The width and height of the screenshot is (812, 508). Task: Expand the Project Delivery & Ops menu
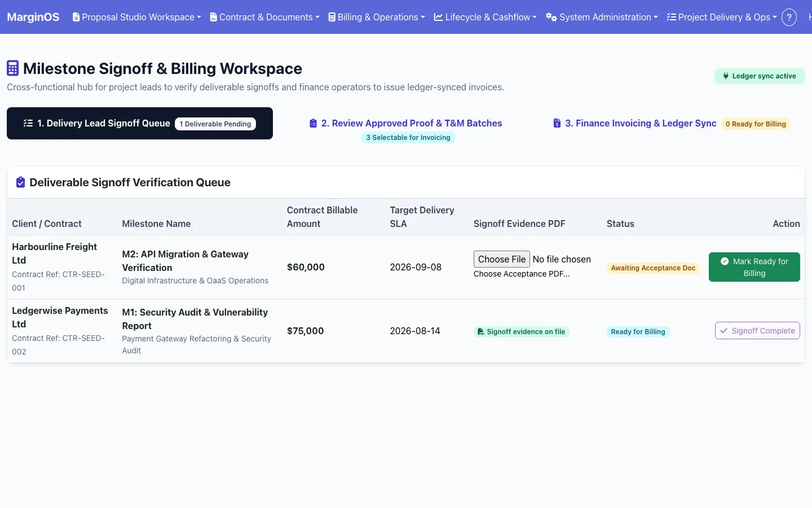[722, 17]
